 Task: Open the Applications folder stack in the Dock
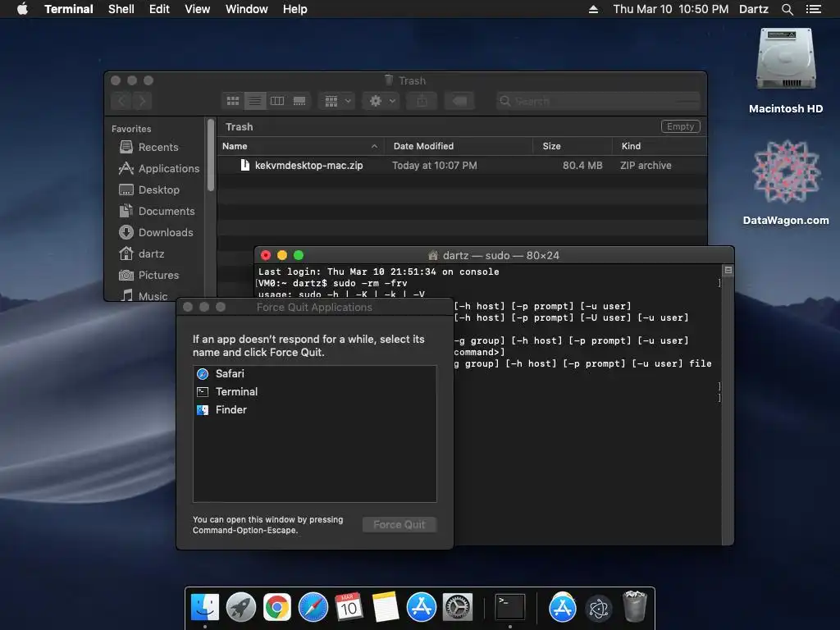point(562,607)
